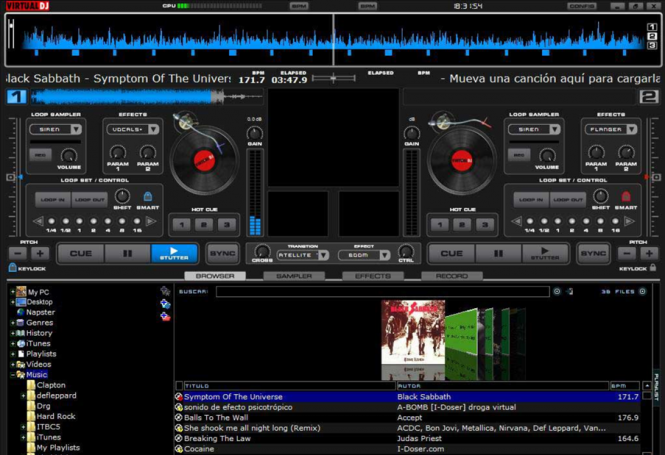Open the Vocals+ effects dropdown on deck 1
Image resolution: width=665 pixels, height=455 pixels.
(x=134, y=129)
